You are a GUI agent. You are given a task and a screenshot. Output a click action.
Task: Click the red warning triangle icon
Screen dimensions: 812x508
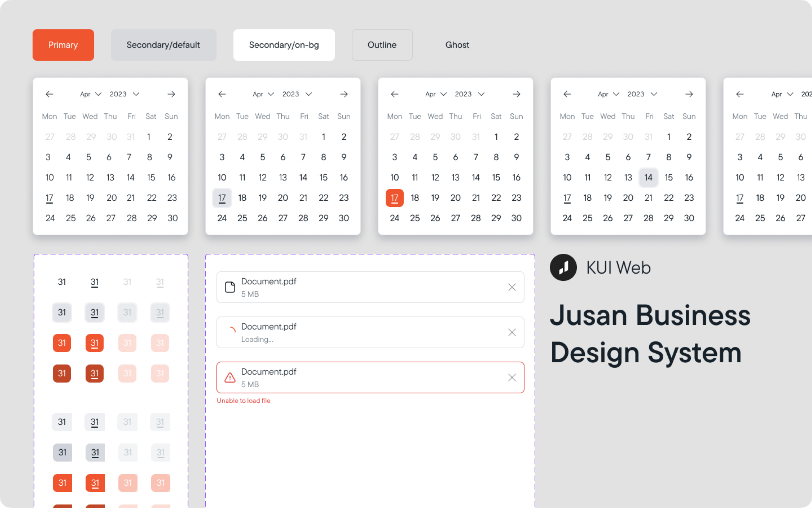click(x=230, y=378)
